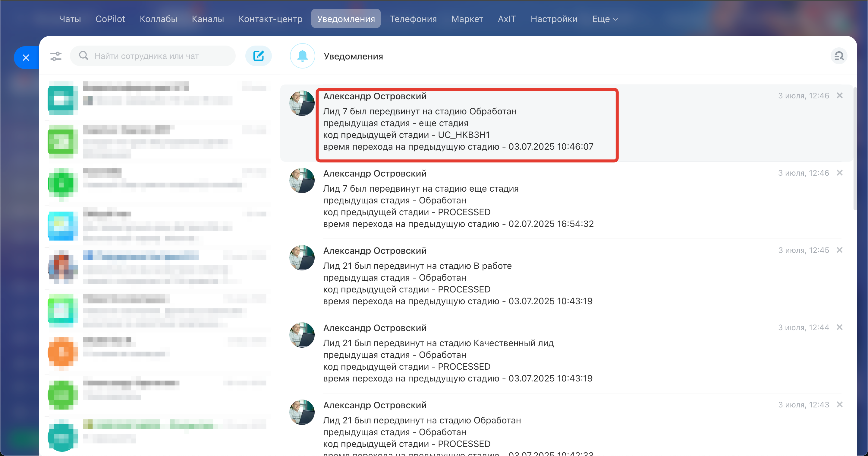Go to Контакт-центр tab
Image resolution: width=868 pixels, height=456 pixels.
point(270,19)
